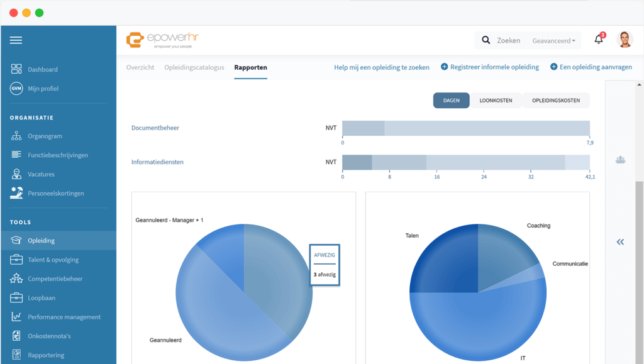The width and height of the screenshot is (644, 364).
Task: Collapse the sidebar via the hamburger menu
Action: pyautogui.click(x=16, y=40)
